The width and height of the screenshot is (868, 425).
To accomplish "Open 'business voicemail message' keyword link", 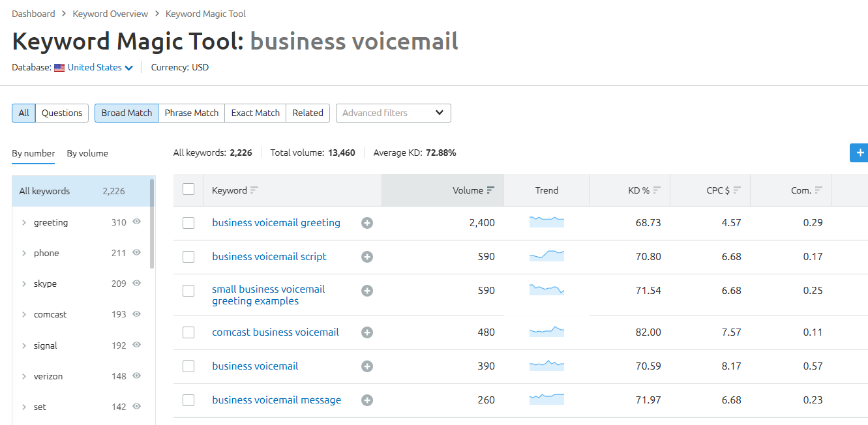I will coord(277,400).
